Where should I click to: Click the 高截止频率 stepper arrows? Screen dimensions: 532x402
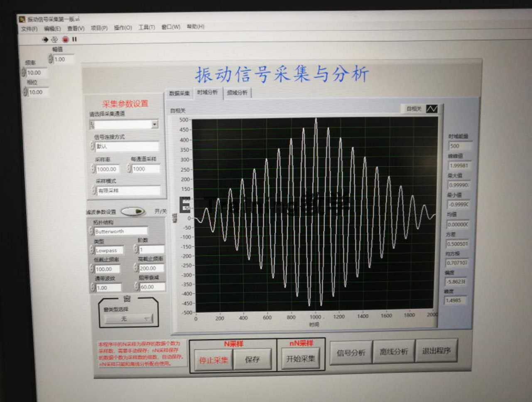[136, 268]
